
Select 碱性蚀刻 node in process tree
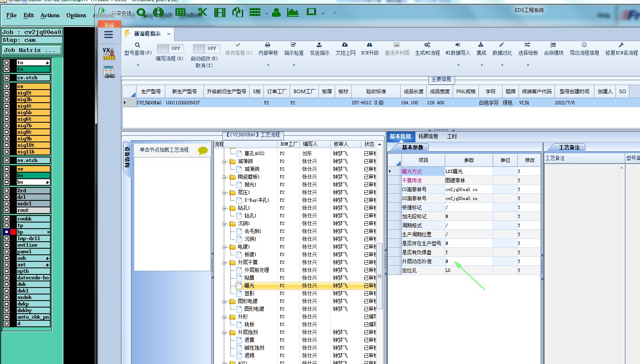254,348
